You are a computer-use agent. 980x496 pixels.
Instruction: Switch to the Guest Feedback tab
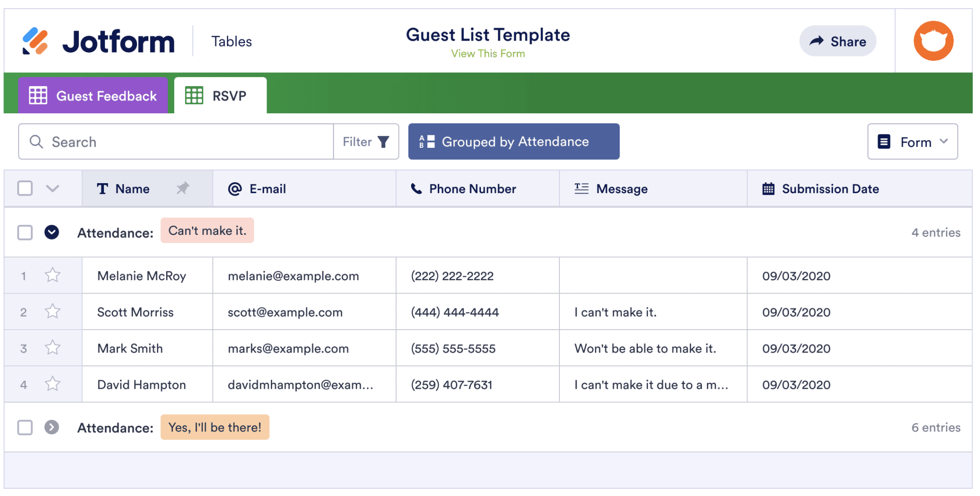click(x=93, y=96)
